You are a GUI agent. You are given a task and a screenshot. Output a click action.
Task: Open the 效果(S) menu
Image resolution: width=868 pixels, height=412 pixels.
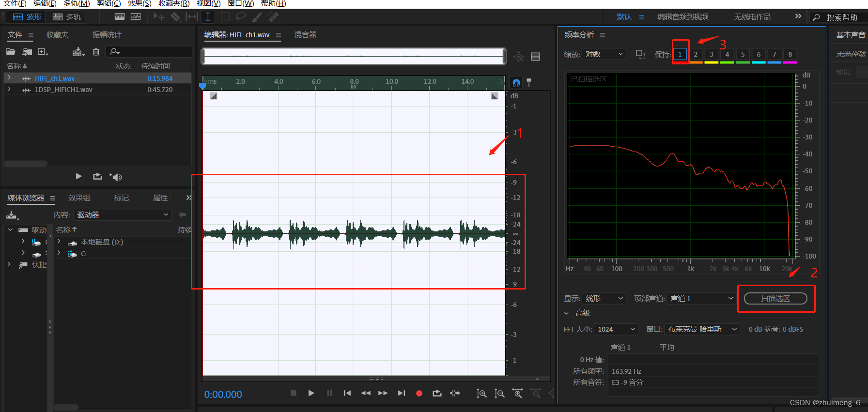pyautogui.click(x=139, y=3)
